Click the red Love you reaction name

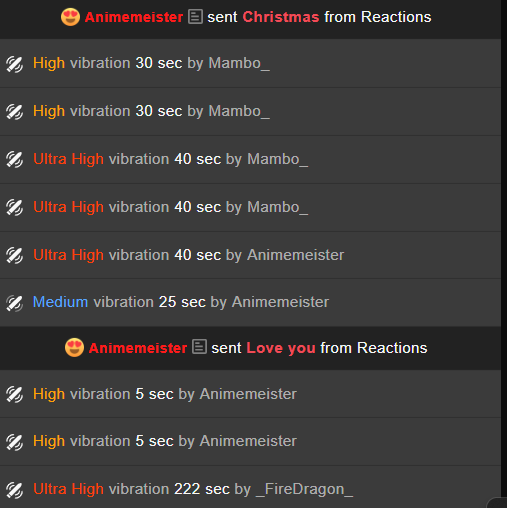pos(281,348)
